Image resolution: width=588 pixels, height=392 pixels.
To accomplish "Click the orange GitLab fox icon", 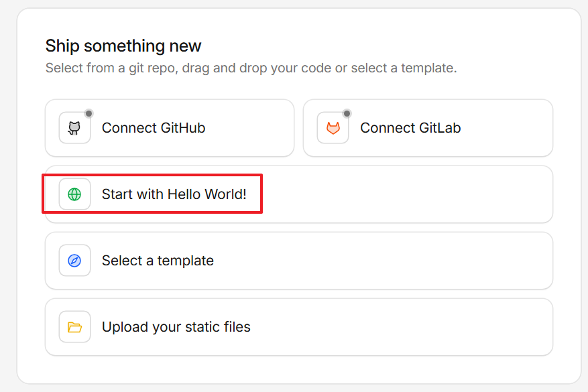I will click(x=333, y=127).
